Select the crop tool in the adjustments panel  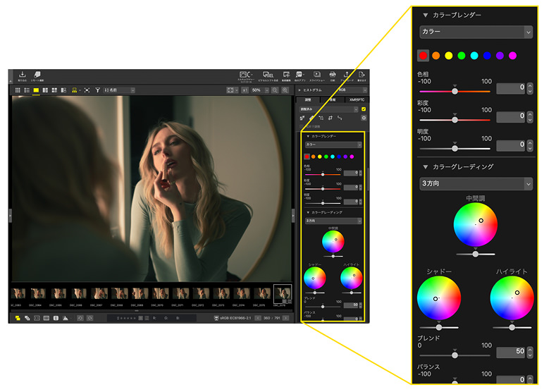[x=329, y=118]
